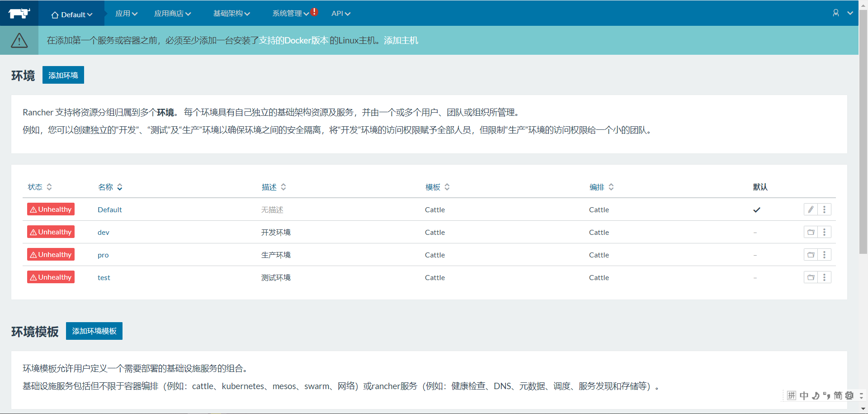The width and height of the screenshot is (868, 414).
Task: Open the 系统管理 menu
Action: click(290, 14)
